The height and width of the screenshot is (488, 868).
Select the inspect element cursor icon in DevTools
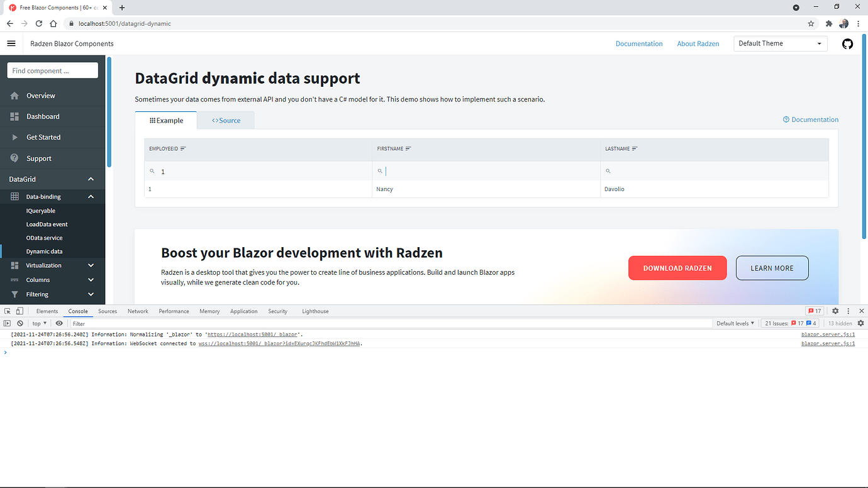[x=7, y=311]
